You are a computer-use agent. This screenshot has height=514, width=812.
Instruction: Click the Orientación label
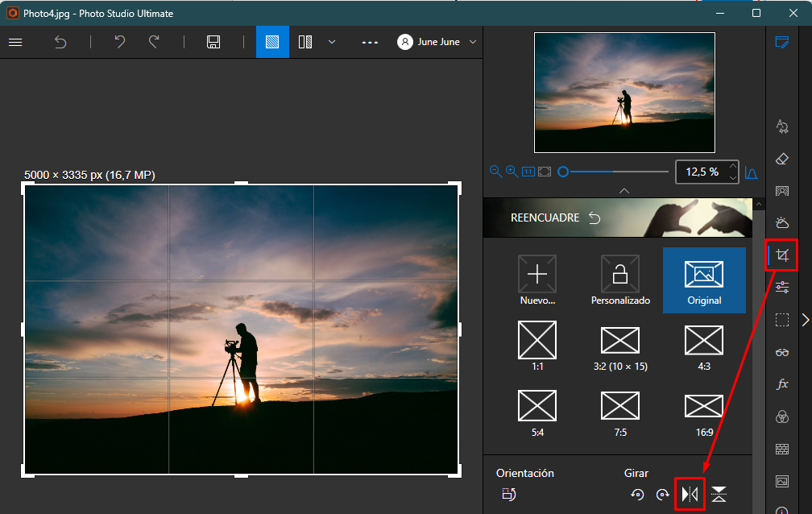(525, 473)
